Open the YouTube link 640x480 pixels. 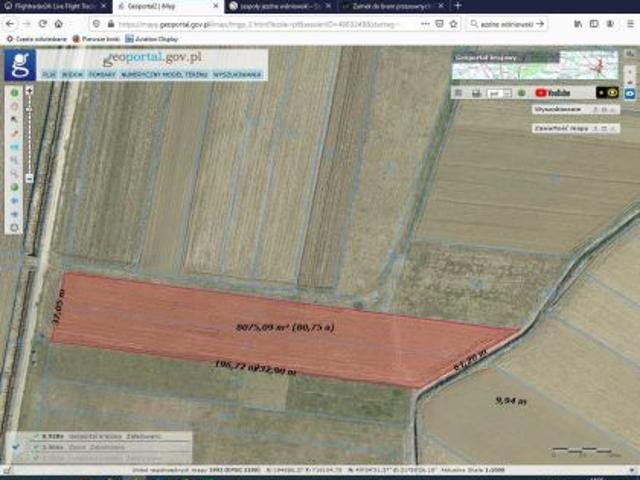click(x=553, y=93)
